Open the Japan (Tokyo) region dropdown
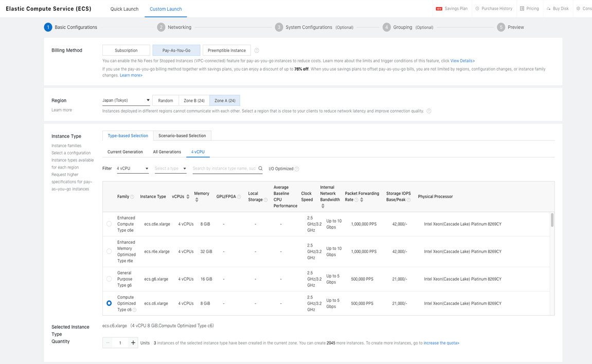Viewport: 592px width, 364px height. pyautogui.click(x=126, y=101)
